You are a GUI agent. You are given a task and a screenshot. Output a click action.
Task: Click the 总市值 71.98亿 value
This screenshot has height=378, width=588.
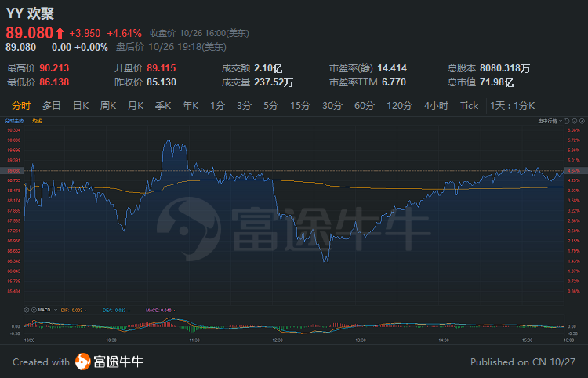click(x=496, y=82)
